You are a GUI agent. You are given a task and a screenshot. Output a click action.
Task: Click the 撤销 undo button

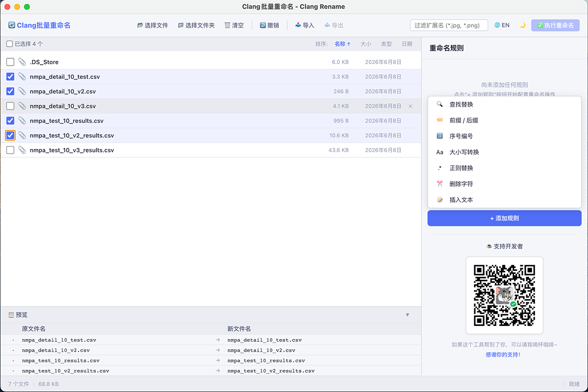[269, 25]
